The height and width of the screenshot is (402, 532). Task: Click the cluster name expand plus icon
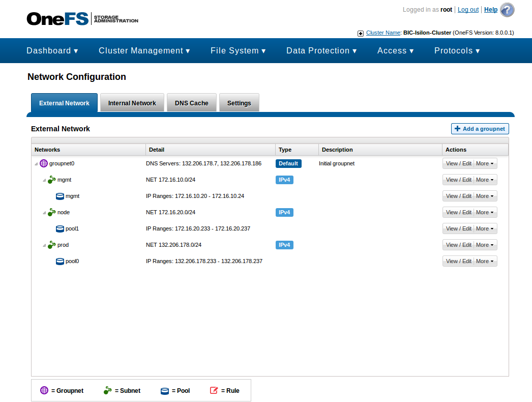[x=360, y=33]
